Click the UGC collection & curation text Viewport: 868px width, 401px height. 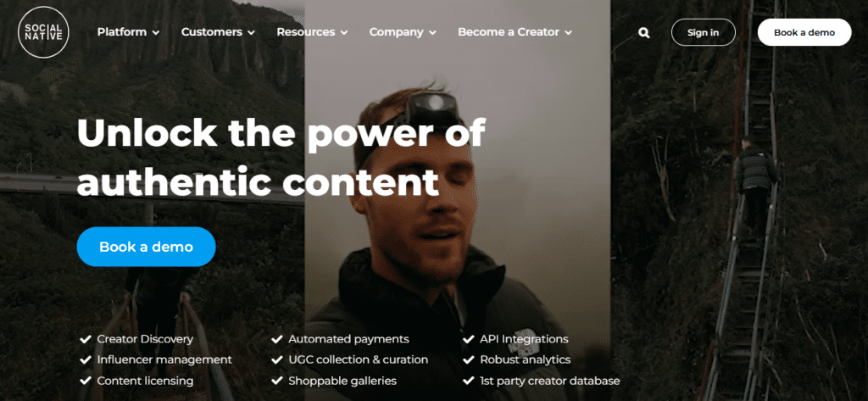(359, 360)
